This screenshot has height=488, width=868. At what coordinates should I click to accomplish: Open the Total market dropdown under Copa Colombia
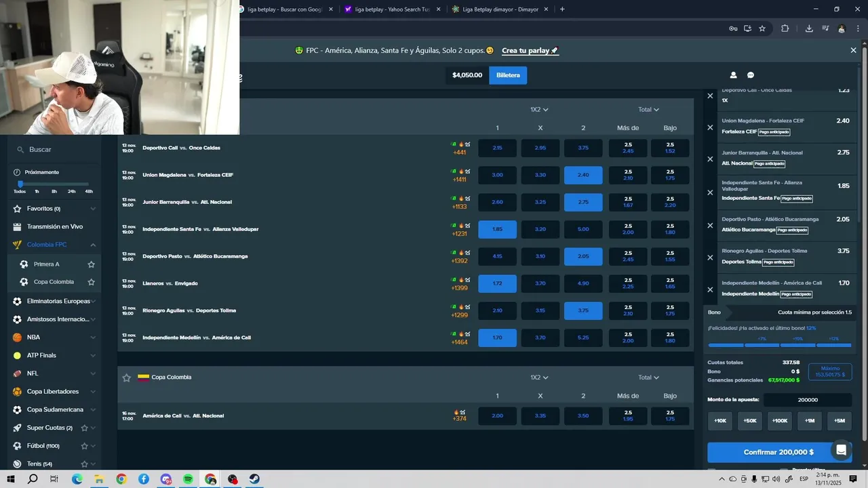click(x=648, y=378)
